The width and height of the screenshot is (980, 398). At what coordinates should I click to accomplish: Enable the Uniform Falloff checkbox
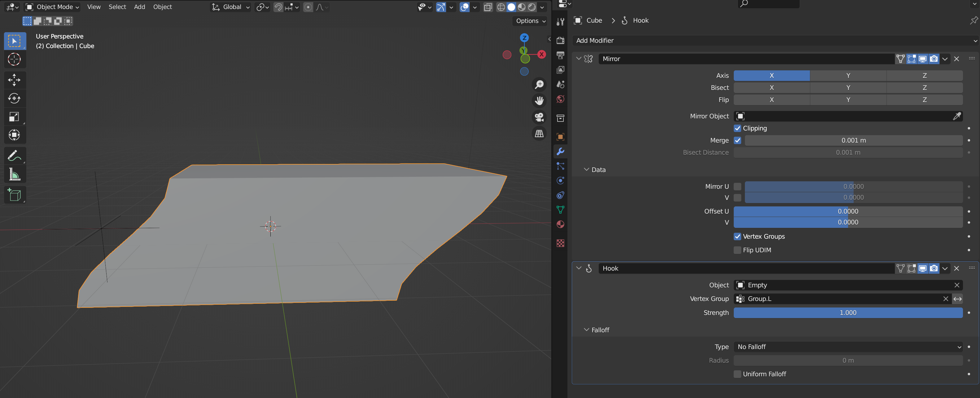click(737, 374)
